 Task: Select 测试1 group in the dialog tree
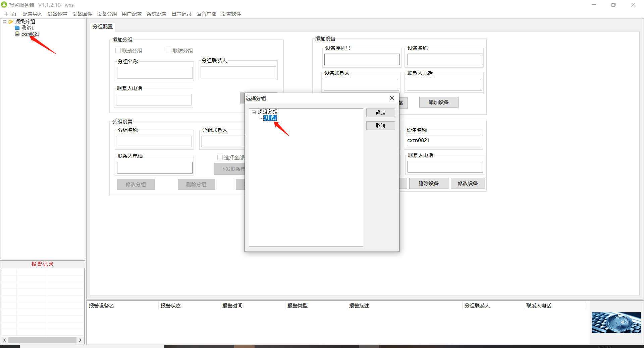(270, 118)
